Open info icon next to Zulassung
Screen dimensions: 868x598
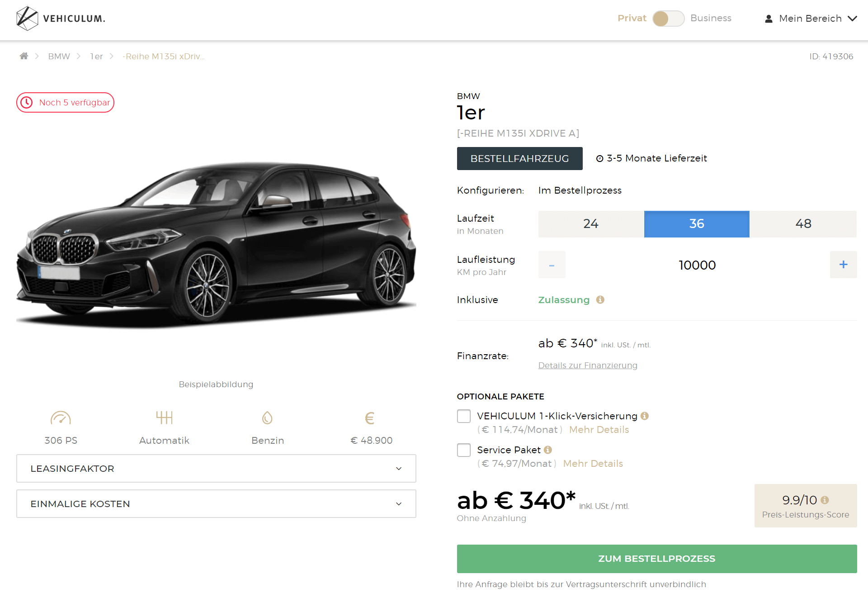[x=600, y=300]
